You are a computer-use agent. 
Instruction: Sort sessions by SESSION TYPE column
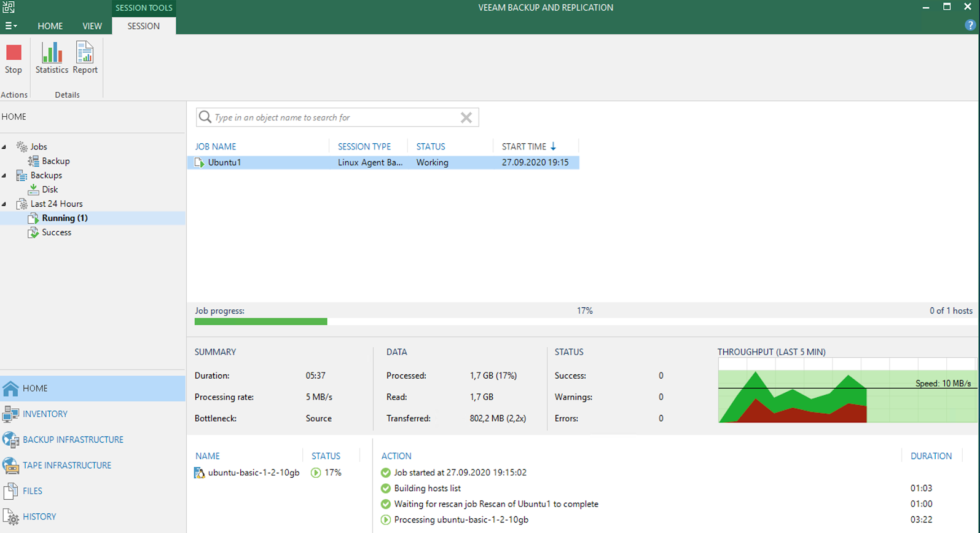pos(364,146)
